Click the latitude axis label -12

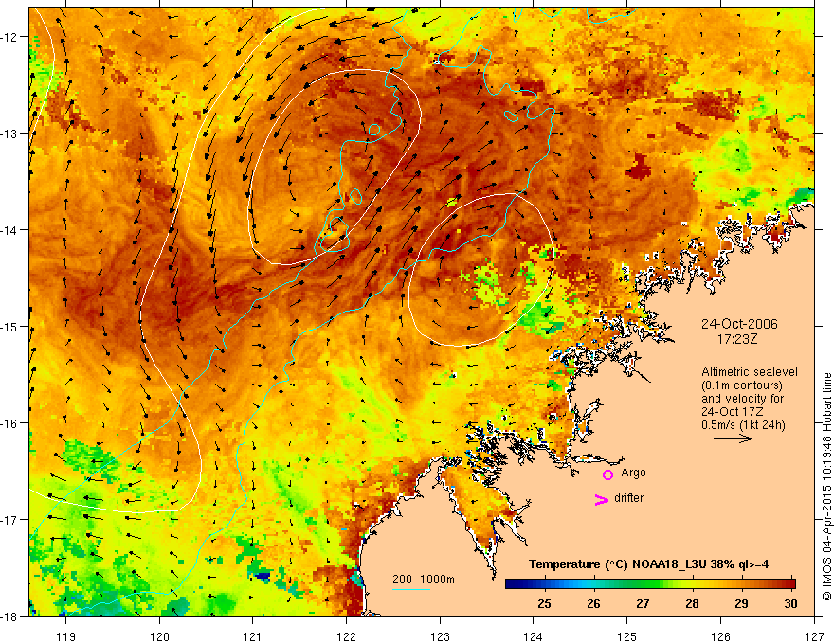(9, 37)
